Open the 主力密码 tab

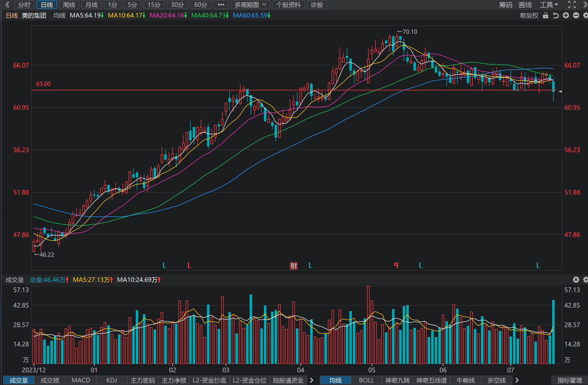click(143, 380)
